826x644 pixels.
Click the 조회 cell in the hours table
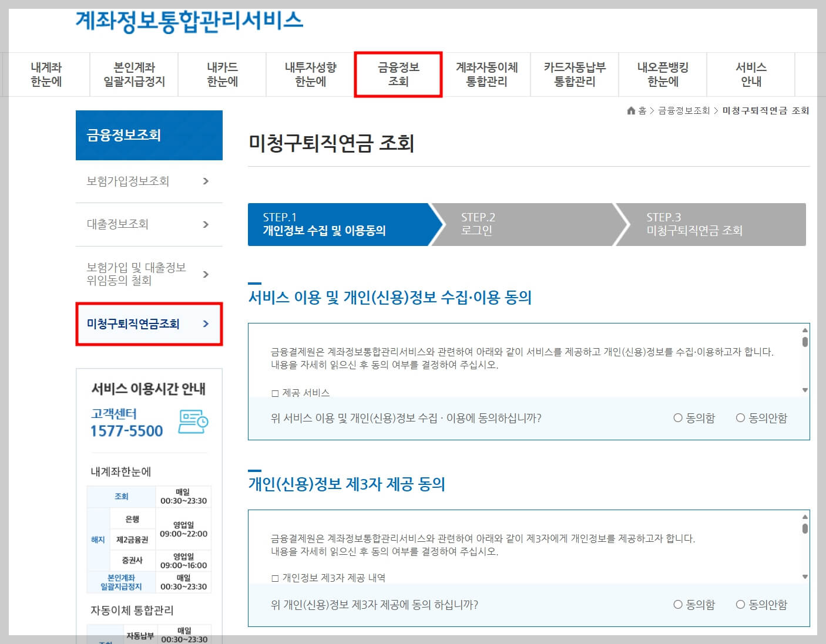click(x=121, y=497)
